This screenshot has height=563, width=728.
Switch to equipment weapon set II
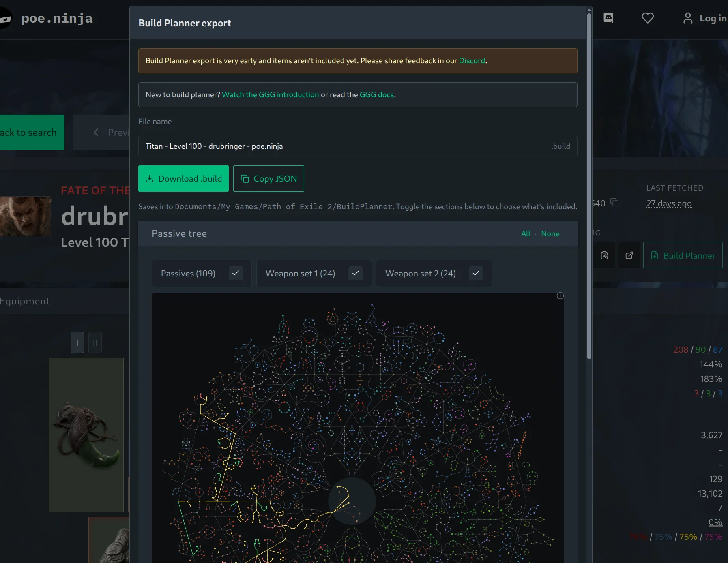95,343
